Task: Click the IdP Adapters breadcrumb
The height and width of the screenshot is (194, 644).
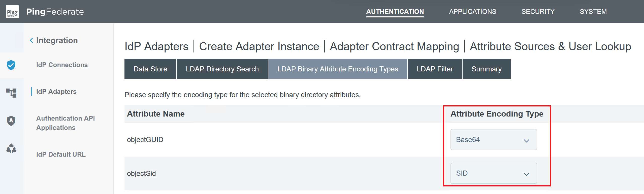Action: 156,46
